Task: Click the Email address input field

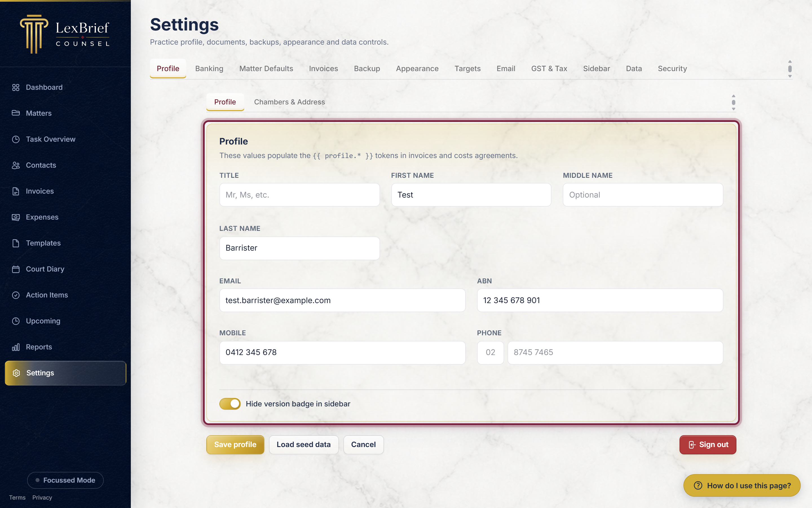Action: (x=342, y=300)
